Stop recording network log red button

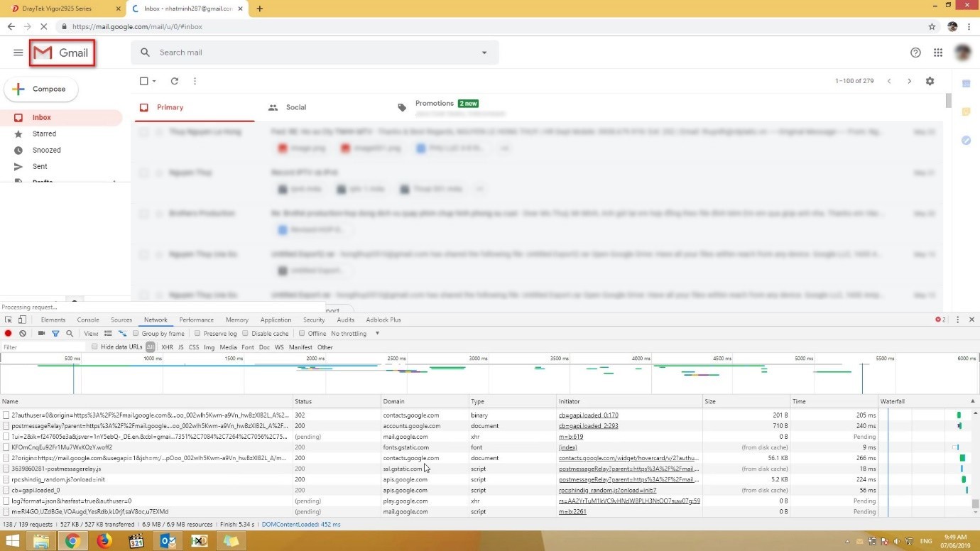9,333
